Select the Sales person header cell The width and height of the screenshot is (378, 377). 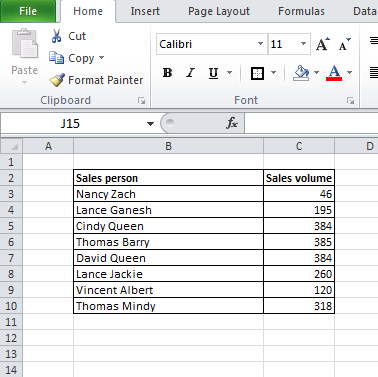click(x=168, y=178)
